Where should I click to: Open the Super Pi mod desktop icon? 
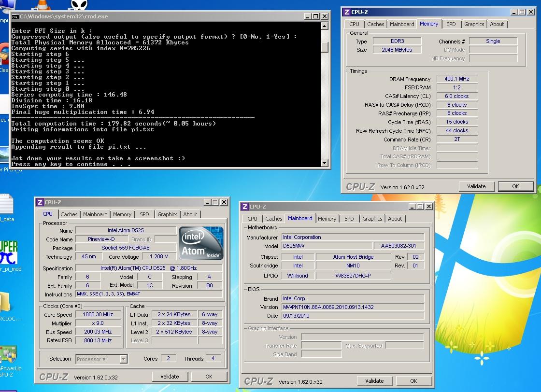(x=9, y=252)
